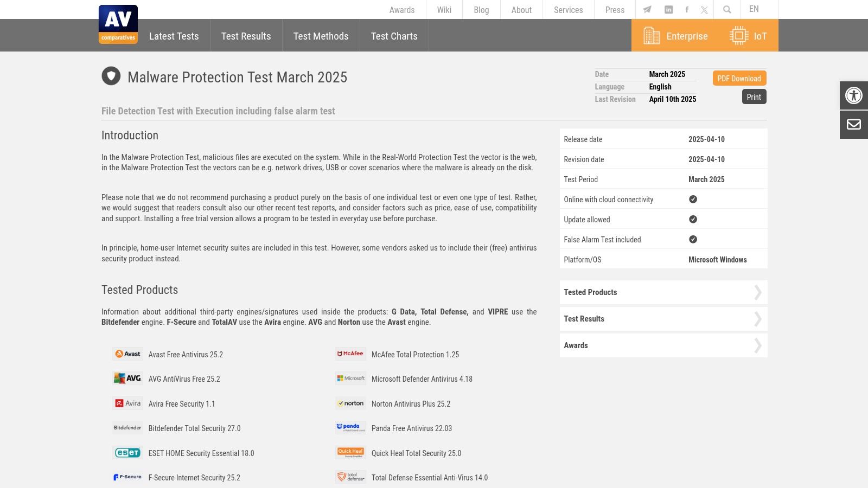Viewport: 868px width, 488px height.
Task: Open the IoT section link
Action: tap(760, 36)
